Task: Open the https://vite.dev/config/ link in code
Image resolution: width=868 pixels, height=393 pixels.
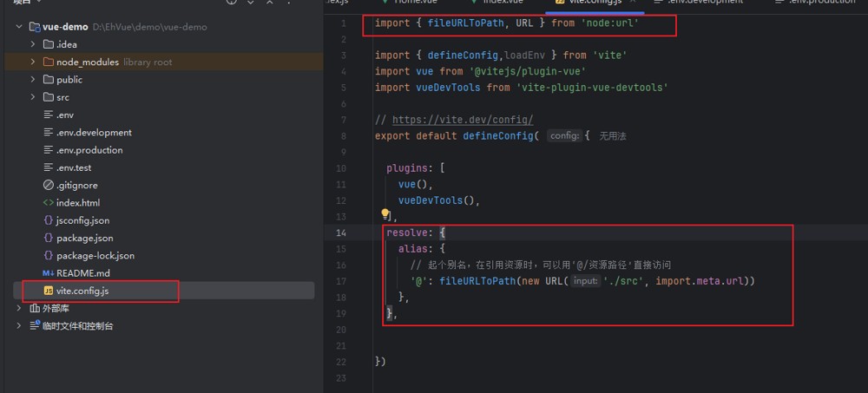Action: coord(463,120)
